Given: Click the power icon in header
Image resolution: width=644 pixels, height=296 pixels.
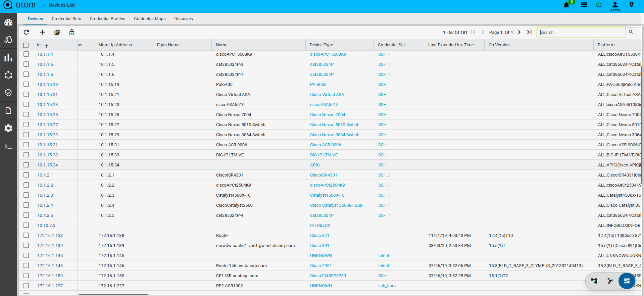Looking at the screenshot, I should pyautogui.click(x=599, y=5).
